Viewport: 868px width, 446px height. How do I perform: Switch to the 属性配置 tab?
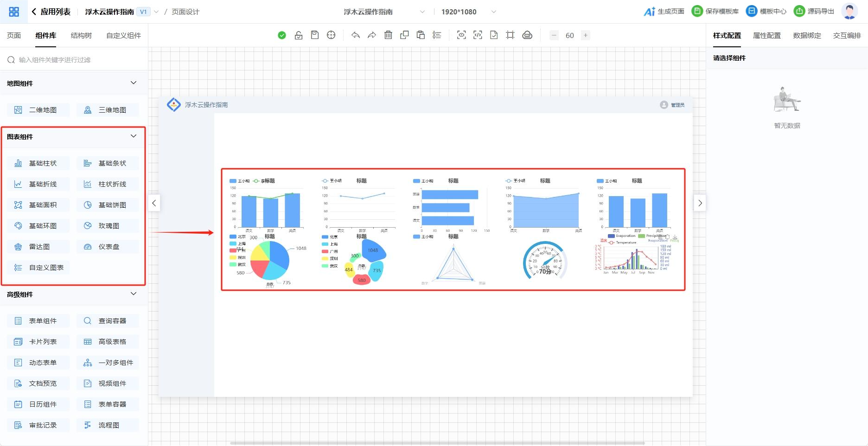point(767,36)
